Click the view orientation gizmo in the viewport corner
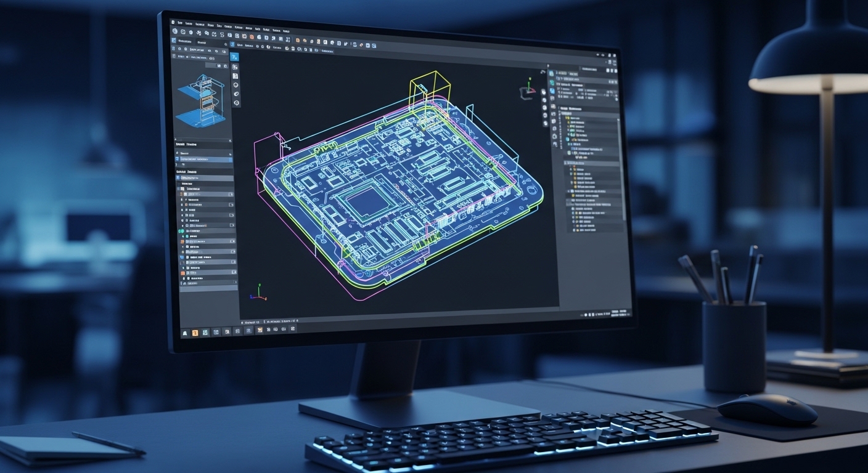Viewport: 868px width, 473px height. 528,89
